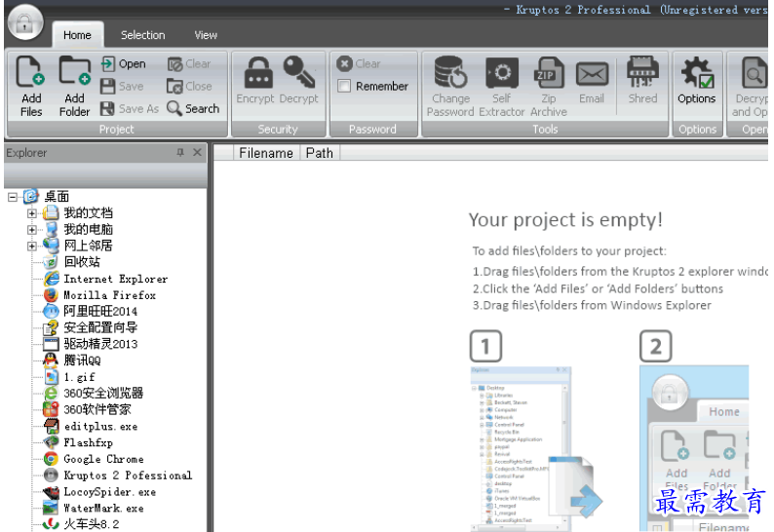Select 腾讯QQ in the tree

(x=82, y=361)
